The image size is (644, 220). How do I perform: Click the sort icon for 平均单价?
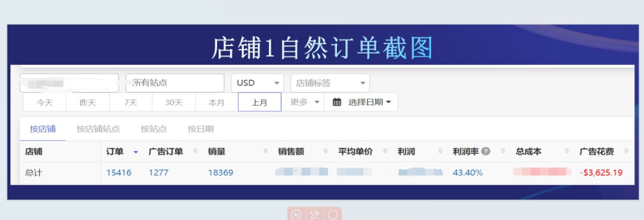[x=385, y=151]
